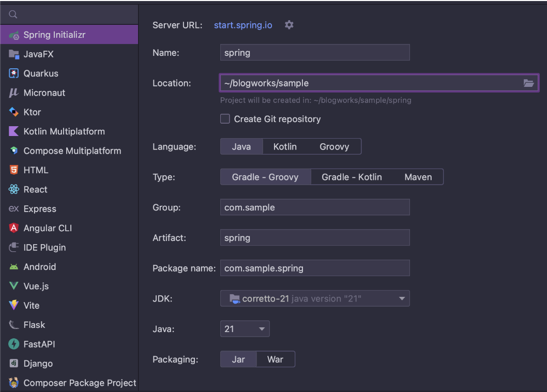Click the Artifact input field
The height and width of the screenshot is (392, 547).
pos(315,238)
